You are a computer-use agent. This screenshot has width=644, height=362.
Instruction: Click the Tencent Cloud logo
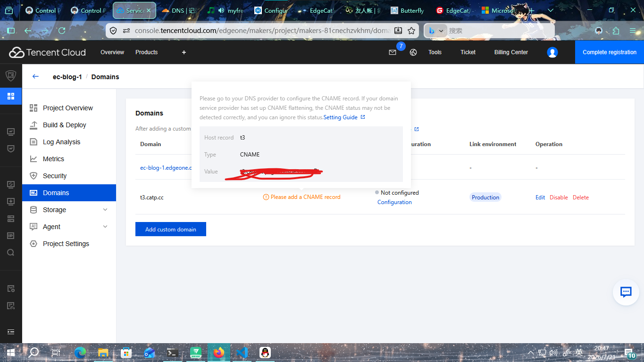pos(48,52)
